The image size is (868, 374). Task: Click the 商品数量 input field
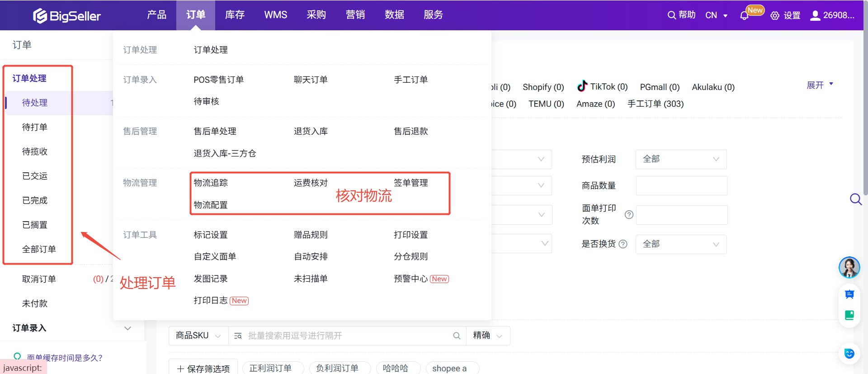coord(681,185)
